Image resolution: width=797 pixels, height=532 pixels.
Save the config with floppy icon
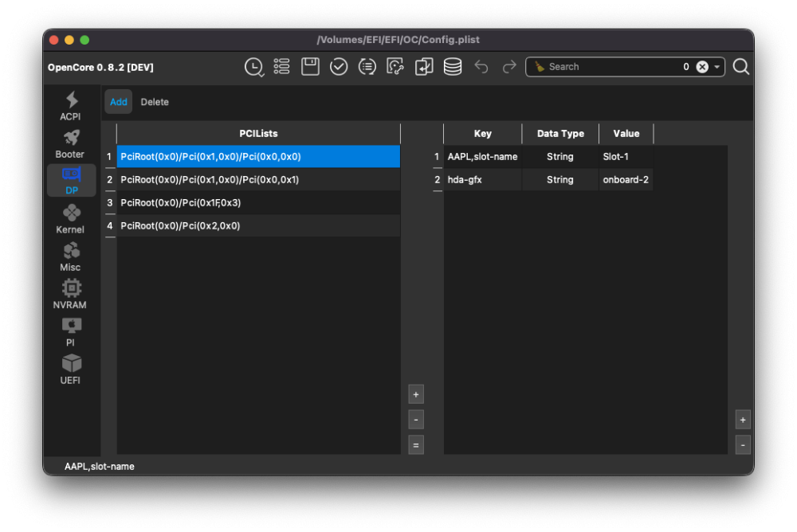(310, 67)
